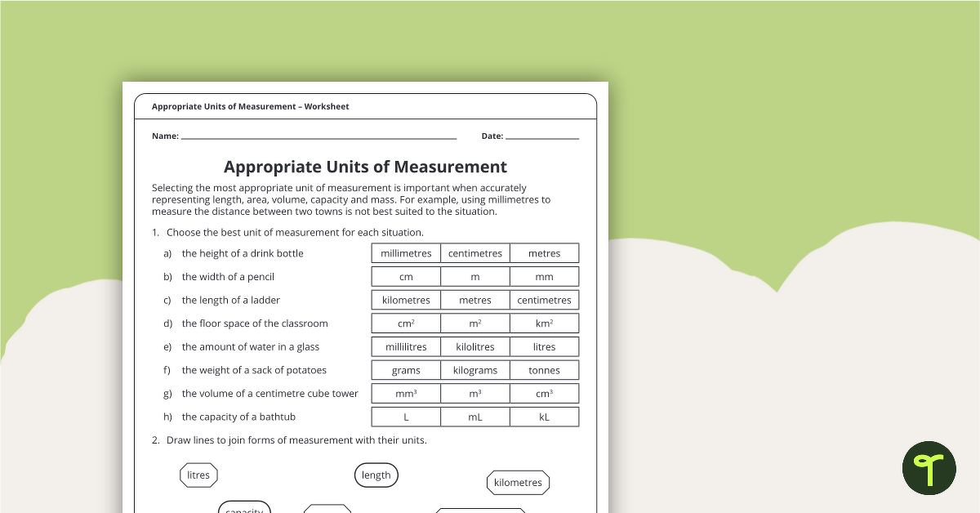Click question text 'the height of a drink bottle'

click(x=243, y=253)
